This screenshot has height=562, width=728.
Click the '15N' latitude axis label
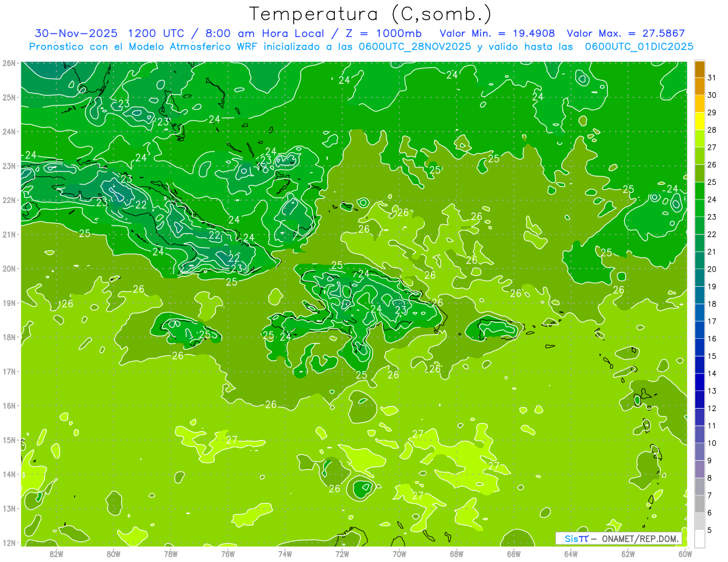8,440
